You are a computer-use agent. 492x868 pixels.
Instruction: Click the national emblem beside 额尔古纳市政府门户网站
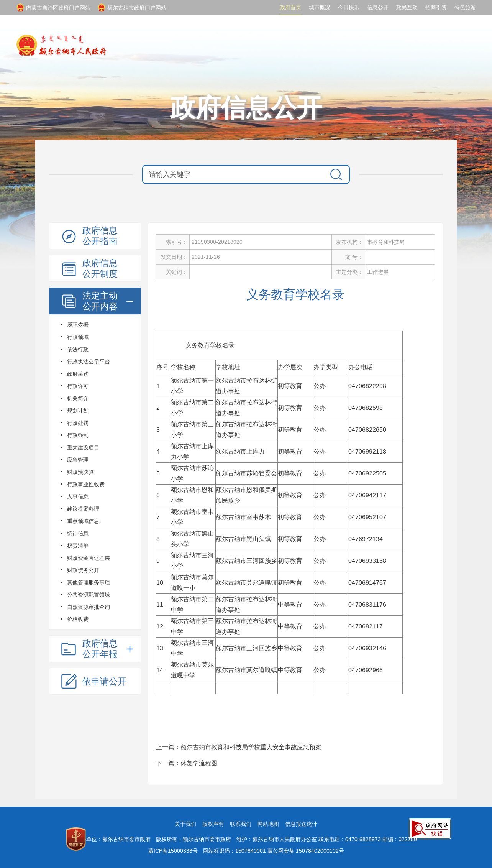[102, 8]
